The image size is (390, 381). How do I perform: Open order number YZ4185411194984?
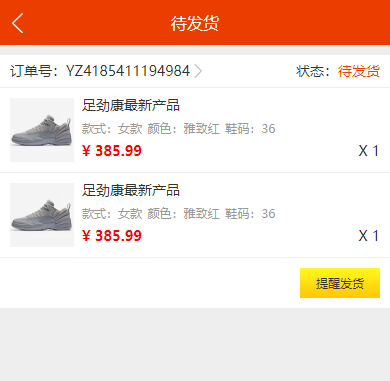[128, 71]
